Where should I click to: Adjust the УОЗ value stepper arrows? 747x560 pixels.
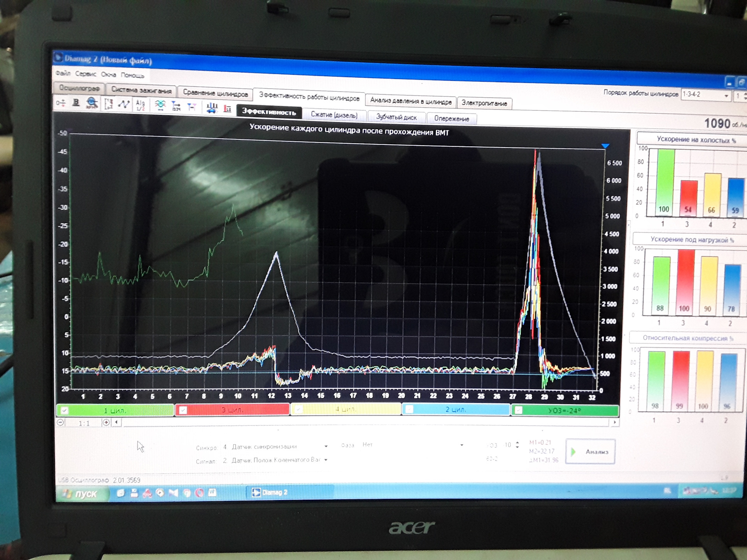(x=517, y=445)
